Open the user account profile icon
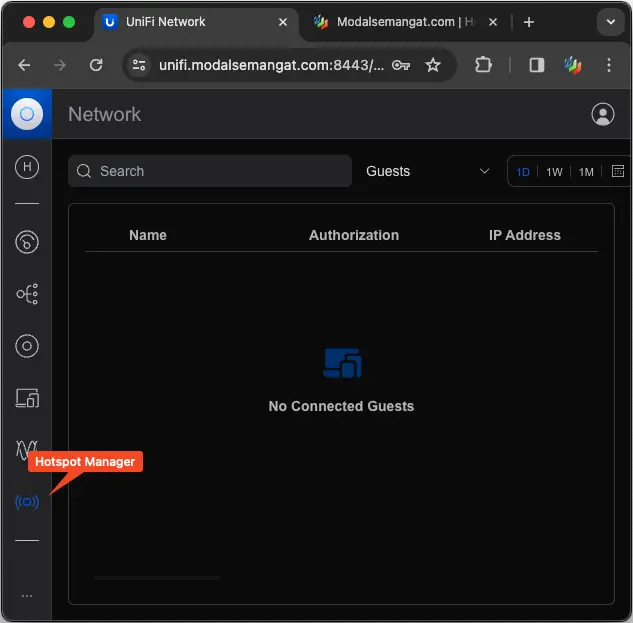Image resolution: width=633 pixels, height=623 pixels. (x=602, y=114)
